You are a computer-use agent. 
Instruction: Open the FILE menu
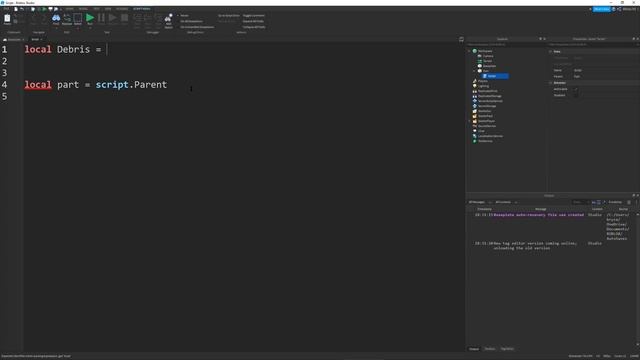point(7,9)
